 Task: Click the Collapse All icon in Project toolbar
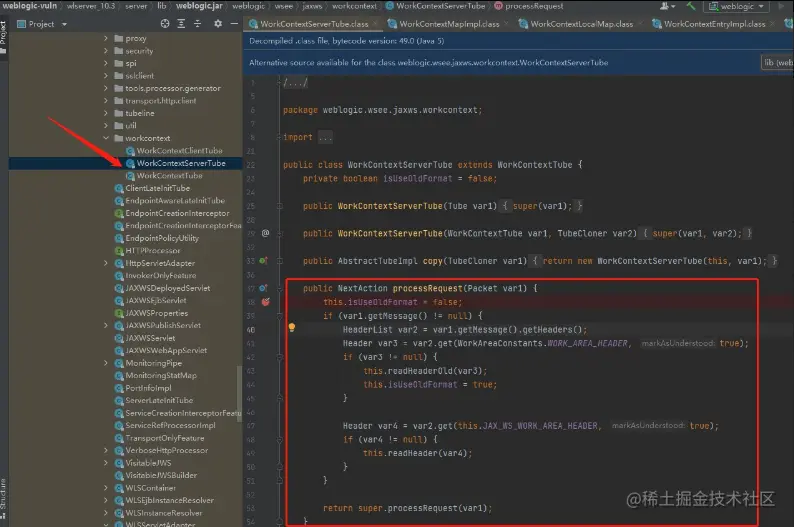click(197, 24)
